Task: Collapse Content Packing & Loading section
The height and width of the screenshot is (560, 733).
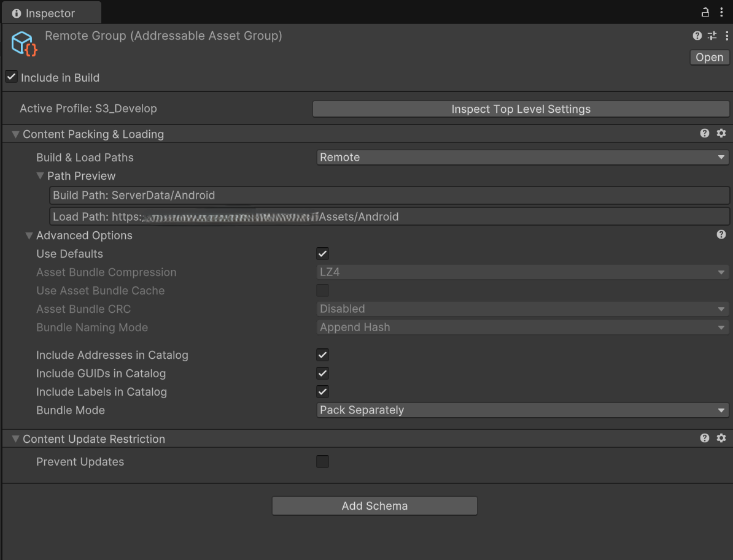Action: coord(15,134)
